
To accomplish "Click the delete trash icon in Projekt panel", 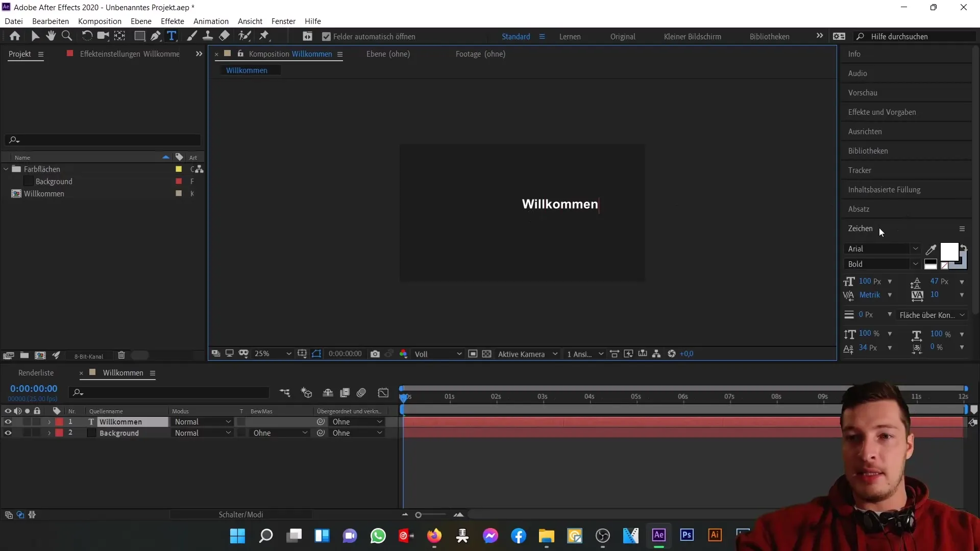I will [x=121, y=356].
